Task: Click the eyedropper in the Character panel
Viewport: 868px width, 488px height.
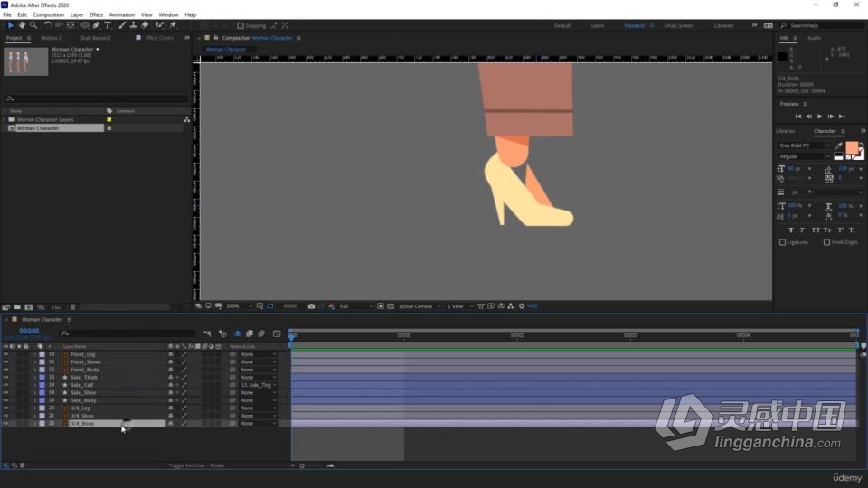Action: pyautogui.click(x=839, y=146)
